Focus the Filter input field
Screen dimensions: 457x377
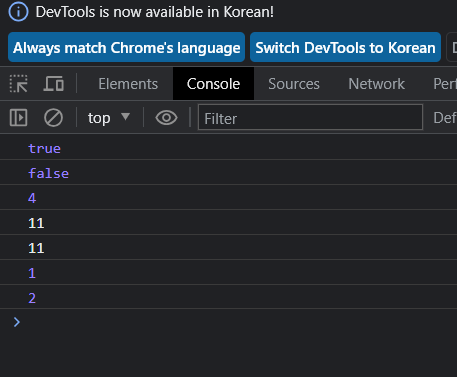310,117
